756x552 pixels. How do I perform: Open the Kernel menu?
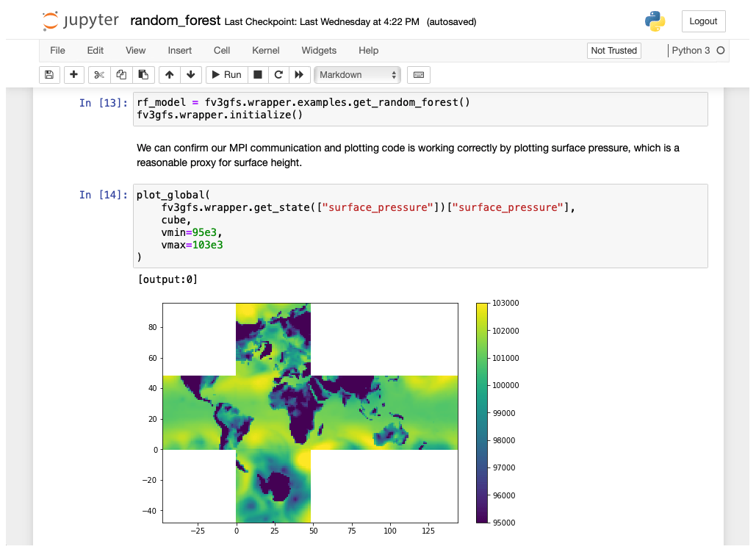coord(265,51)
